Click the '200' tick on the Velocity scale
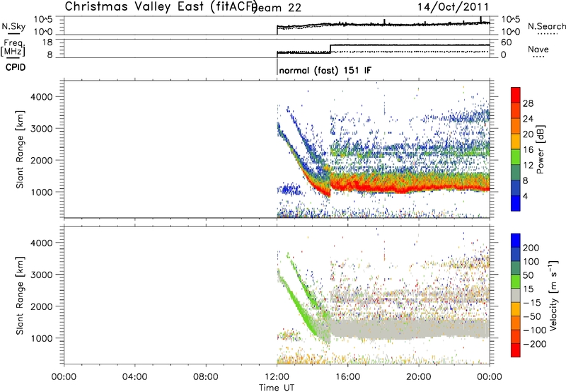The image size is (566, 392). (531, 248)
